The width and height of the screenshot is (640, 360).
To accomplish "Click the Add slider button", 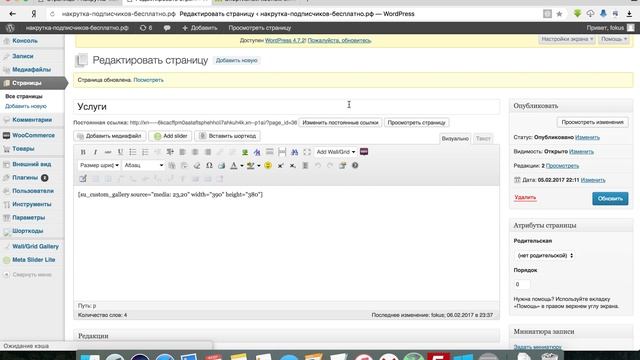I will [170, 136].
